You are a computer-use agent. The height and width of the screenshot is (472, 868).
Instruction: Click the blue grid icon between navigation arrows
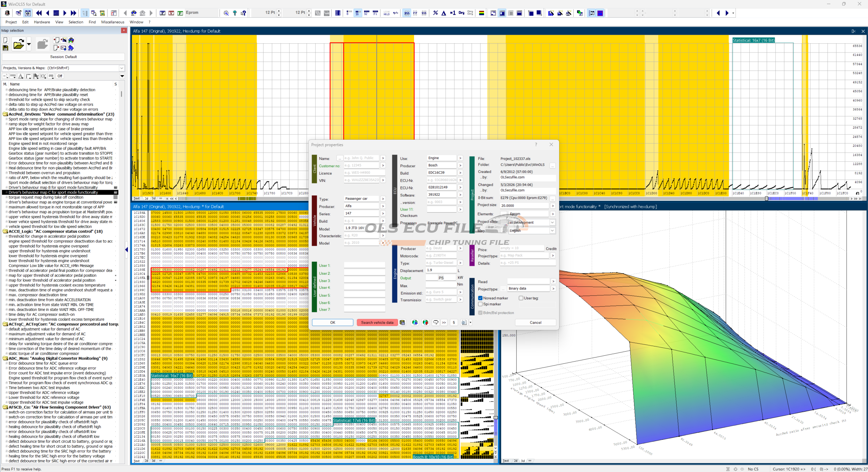point(56,13)
